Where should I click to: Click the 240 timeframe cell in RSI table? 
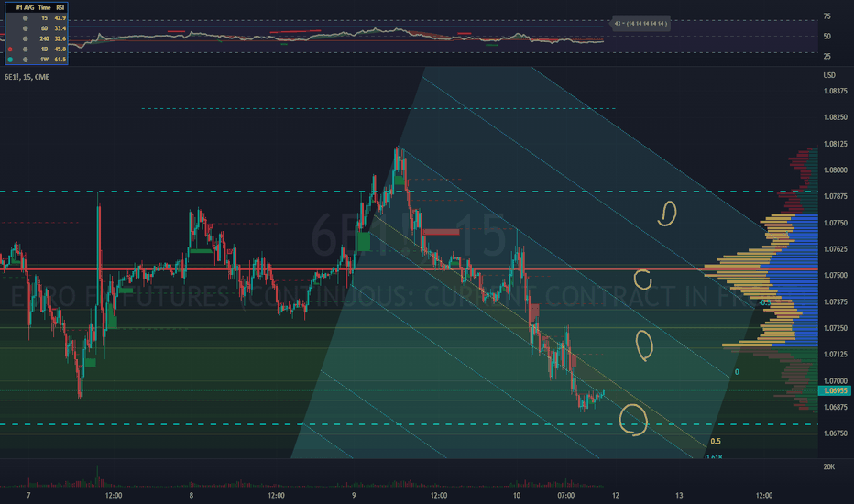(44, 38)
